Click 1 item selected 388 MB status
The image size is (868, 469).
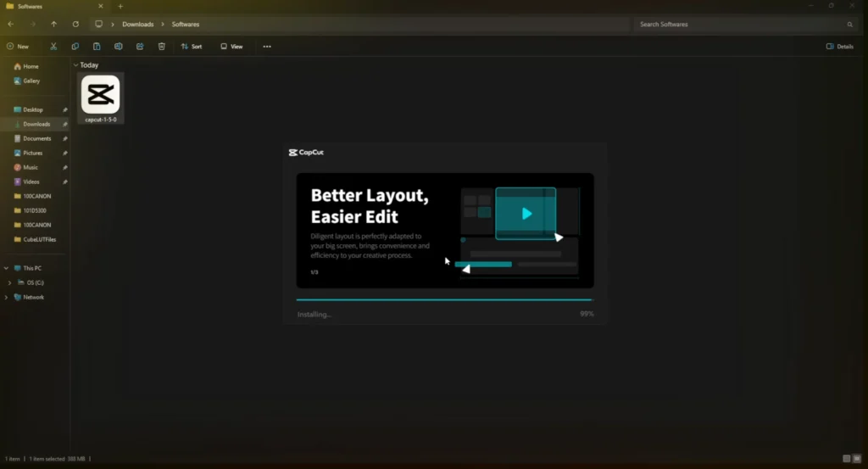(x=57, y=459)
